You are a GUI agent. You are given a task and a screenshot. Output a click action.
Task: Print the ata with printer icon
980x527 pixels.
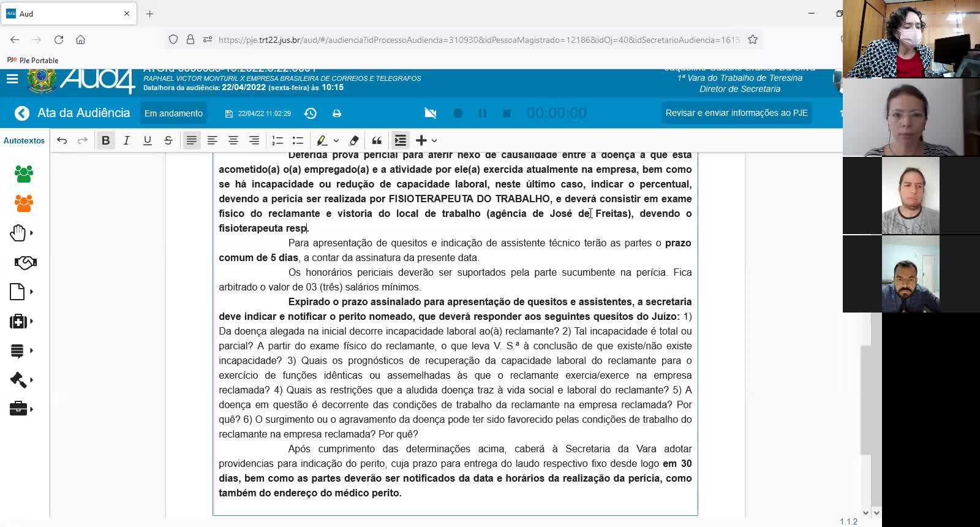click(x=337, y=113)
